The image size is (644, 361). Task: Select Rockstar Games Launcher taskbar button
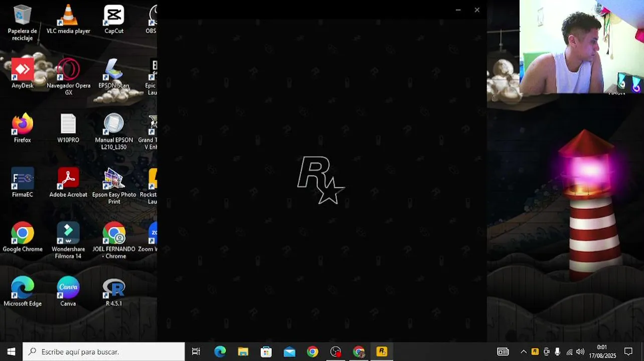tap(382, 351)
